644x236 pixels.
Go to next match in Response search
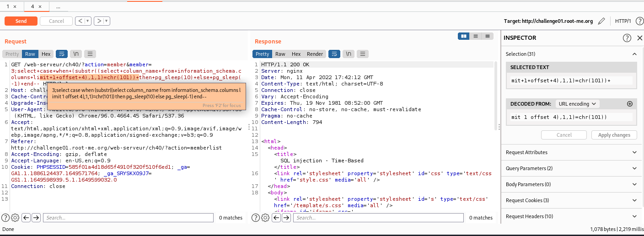click(x=286, y=218)
